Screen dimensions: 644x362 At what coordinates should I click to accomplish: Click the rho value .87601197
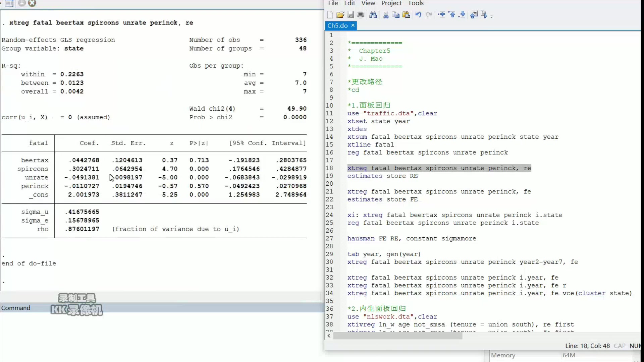pos(82,229)
